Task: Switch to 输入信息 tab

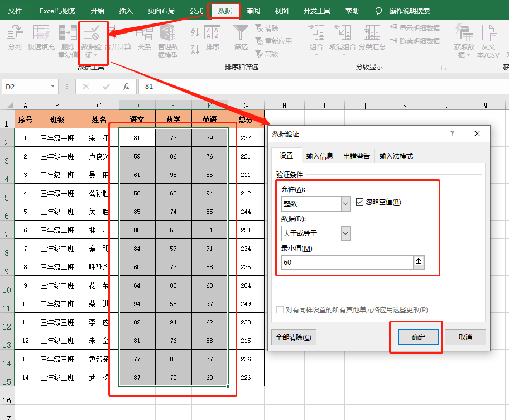Action: (x=320, y=156)
